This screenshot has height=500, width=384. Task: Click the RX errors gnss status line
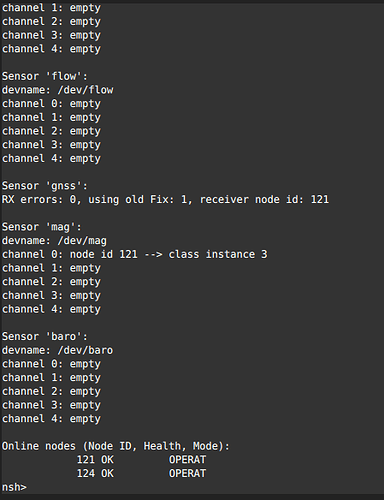tap(165, 199)
